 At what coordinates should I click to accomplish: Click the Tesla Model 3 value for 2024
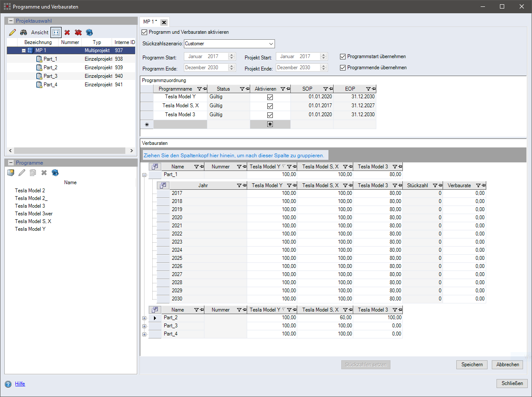[378, 250]
